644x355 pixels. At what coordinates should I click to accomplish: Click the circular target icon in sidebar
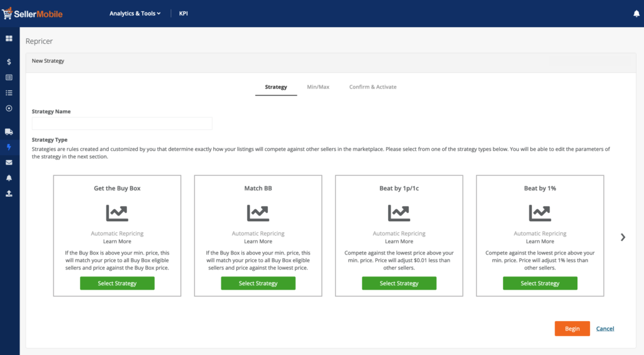click(9, 108)
